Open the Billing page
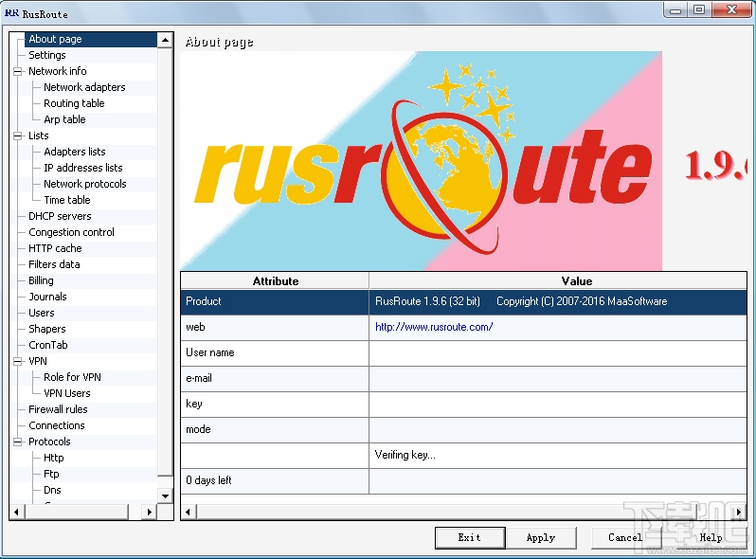Screen dimensions: 756x559 pyautogui.click(x=41, y=280)
